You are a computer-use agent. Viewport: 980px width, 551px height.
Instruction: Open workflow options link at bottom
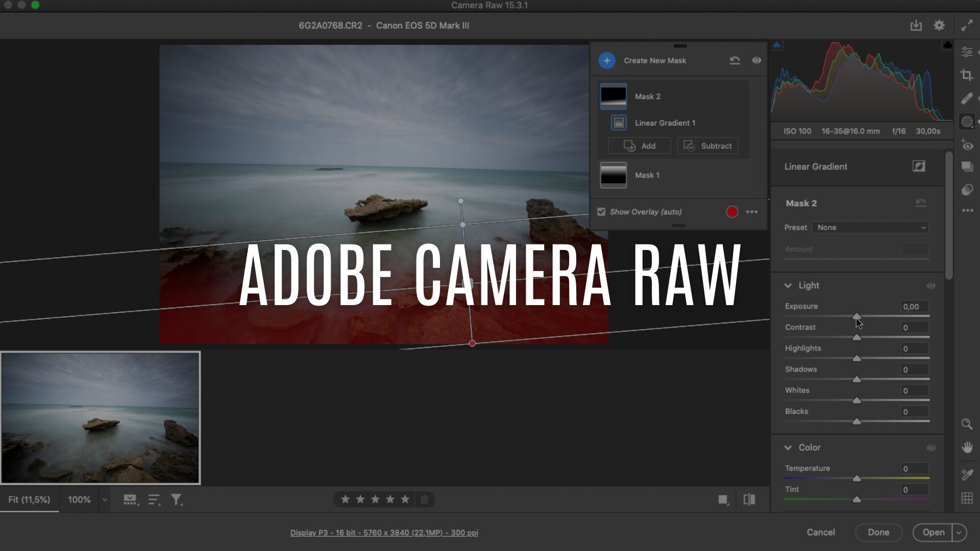(x=384, y=533)
